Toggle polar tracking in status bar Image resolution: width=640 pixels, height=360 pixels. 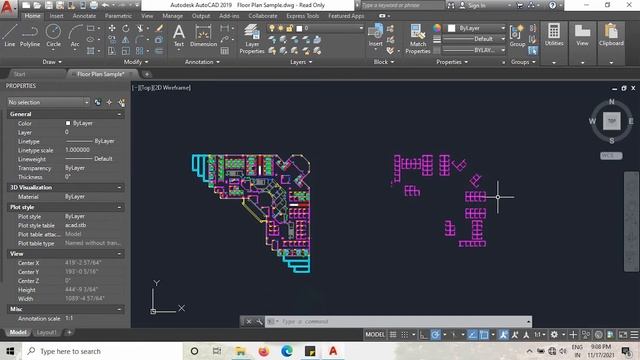[x=435, y=335]
